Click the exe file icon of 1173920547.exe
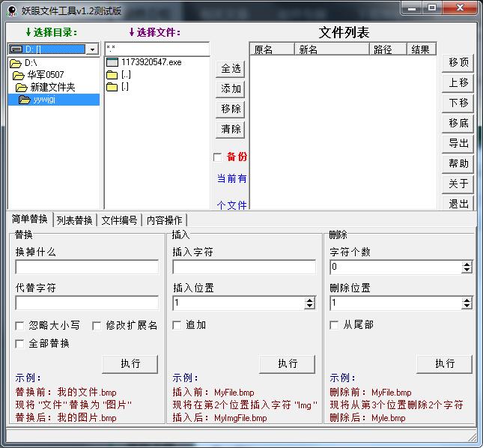This screenshot has width=483, height=448. point(112,62)
